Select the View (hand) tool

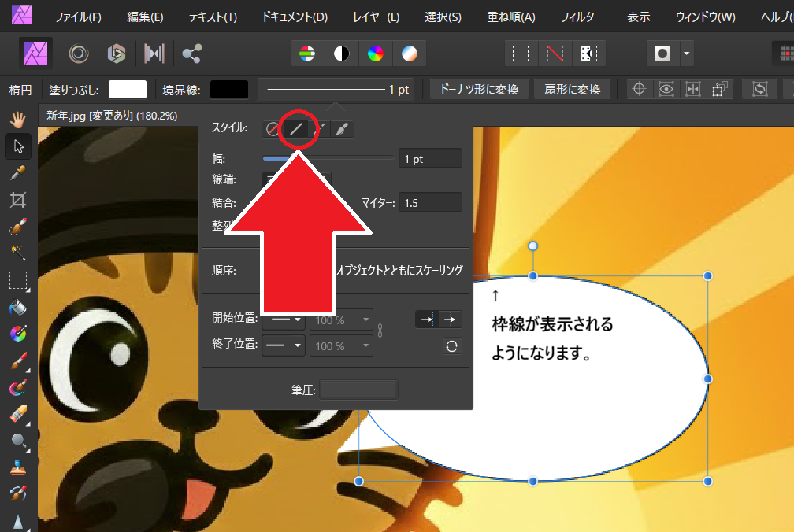(x=17, y=120)
